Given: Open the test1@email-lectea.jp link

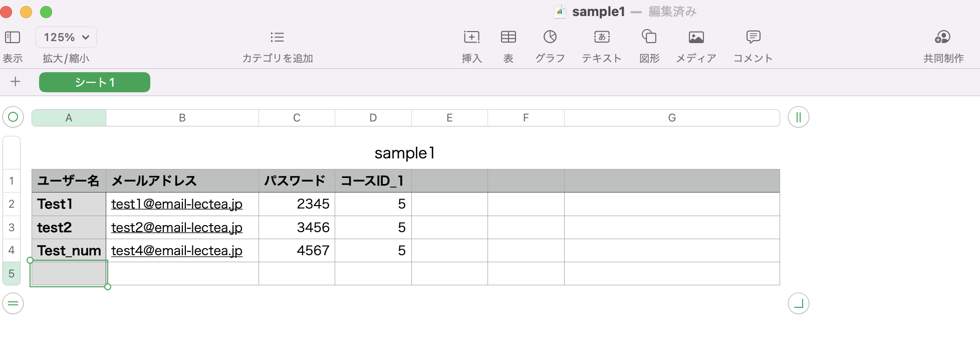Looking at the screenshot, I should (176, 204).
